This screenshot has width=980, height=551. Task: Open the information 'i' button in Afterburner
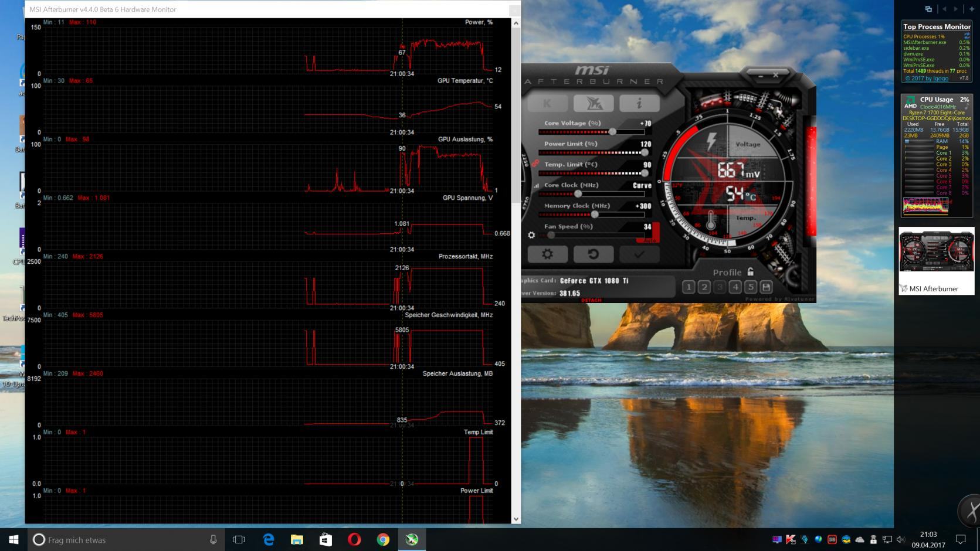(x=639, y=103)
